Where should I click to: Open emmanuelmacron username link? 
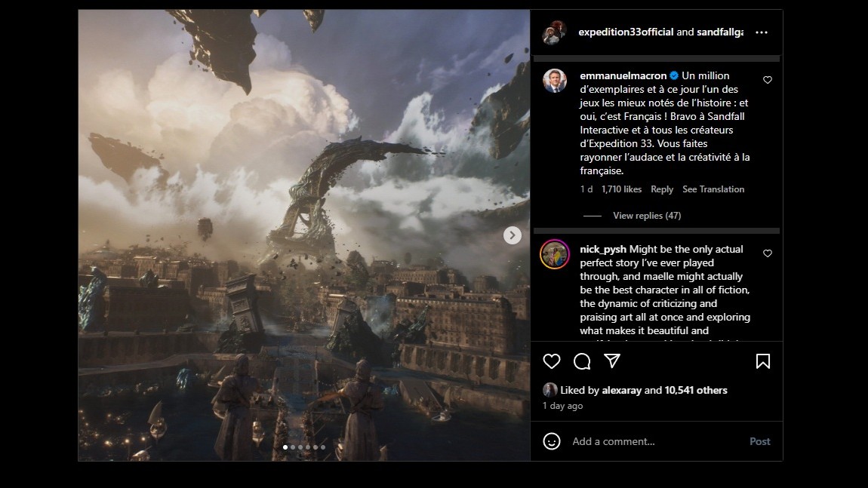point(623,75)
